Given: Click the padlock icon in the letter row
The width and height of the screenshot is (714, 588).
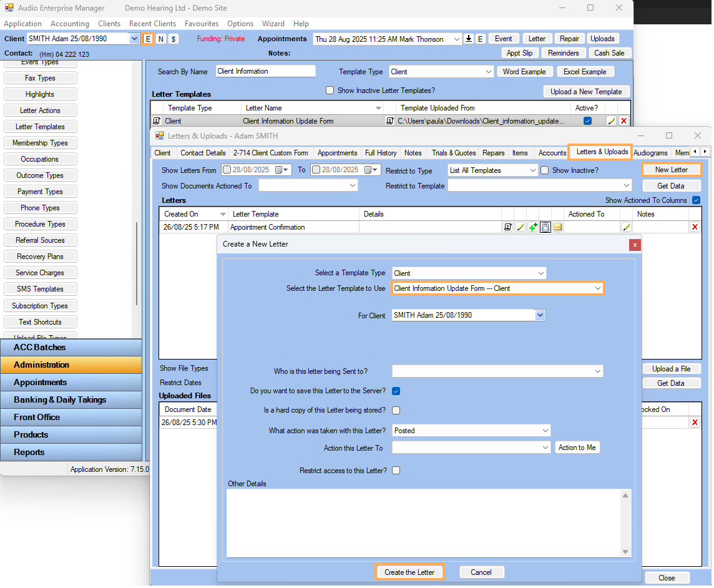Looking at the screenshot, I should (545, 228).
